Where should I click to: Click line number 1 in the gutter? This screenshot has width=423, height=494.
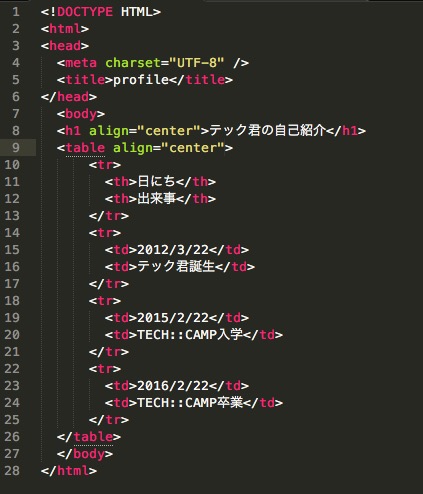coord(16,12)
